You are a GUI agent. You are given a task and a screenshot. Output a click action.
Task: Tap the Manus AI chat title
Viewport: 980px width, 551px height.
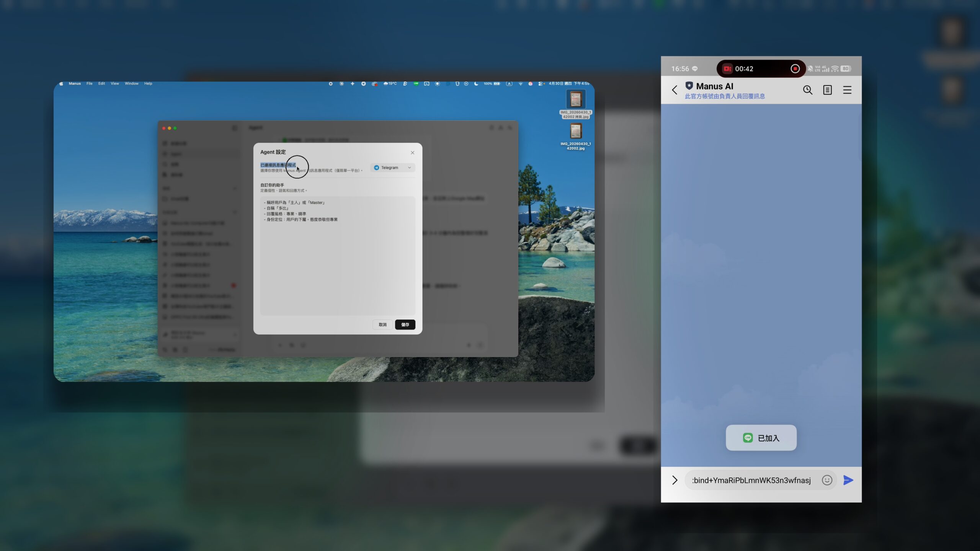[x=714, y=86]
